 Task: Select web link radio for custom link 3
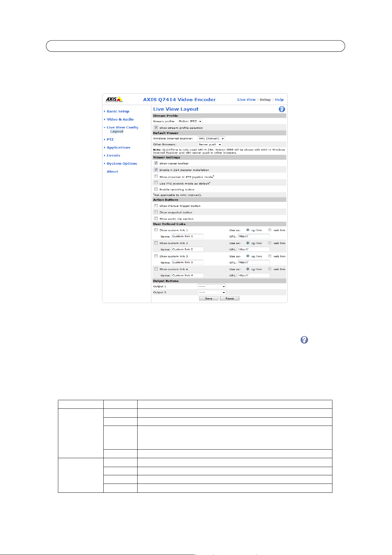pos(270,256)
